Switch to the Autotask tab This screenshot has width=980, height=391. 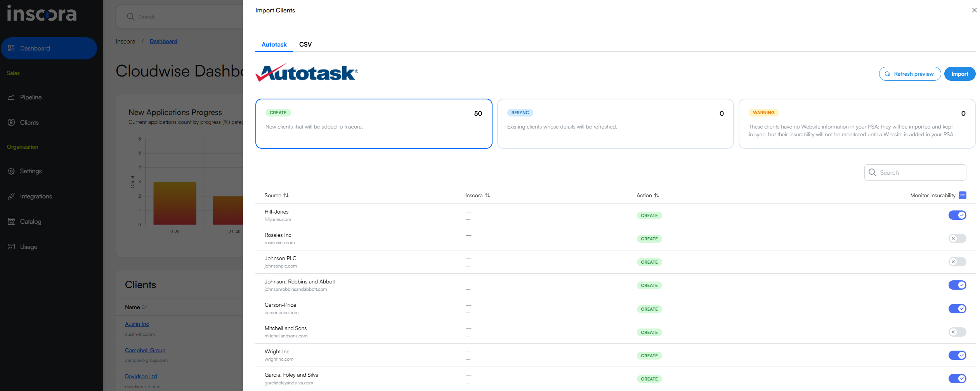click(x=274, y=44)
